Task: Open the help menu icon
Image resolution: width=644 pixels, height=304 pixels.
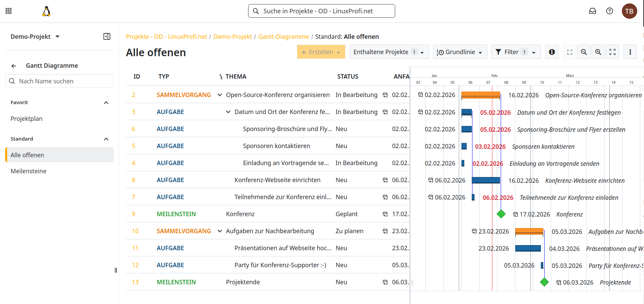Action: [x=609, y=11]
